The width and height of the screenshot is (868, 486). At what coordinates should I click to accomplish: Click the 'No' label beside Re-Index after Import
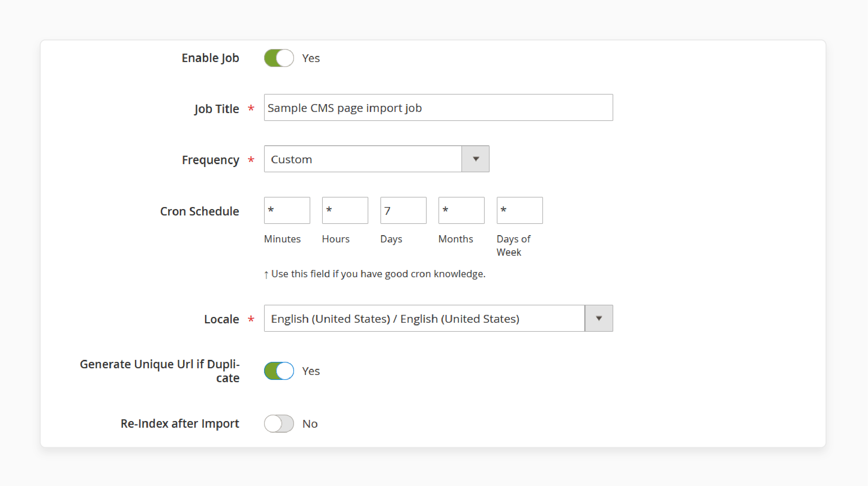coord(310,424)
